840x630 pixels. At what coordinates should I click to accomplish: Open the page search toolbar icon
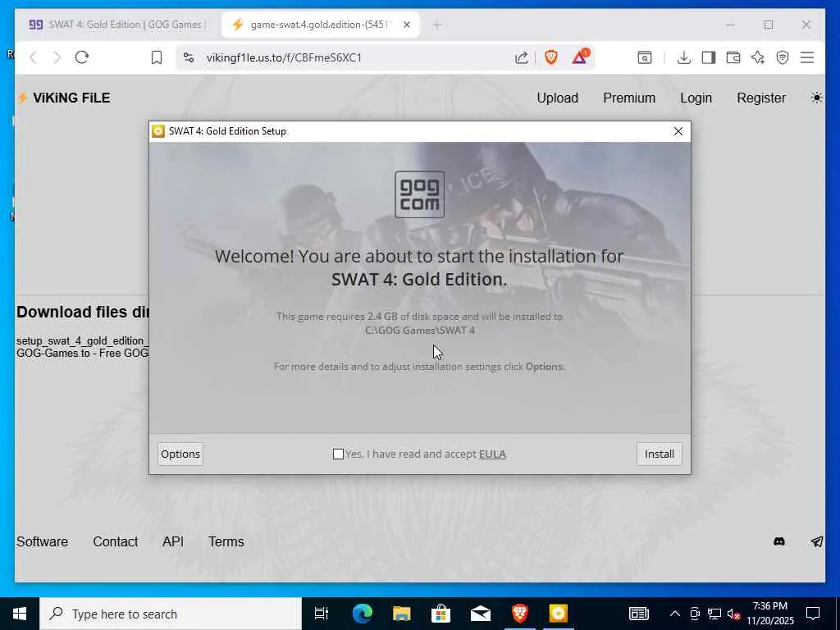645,57
